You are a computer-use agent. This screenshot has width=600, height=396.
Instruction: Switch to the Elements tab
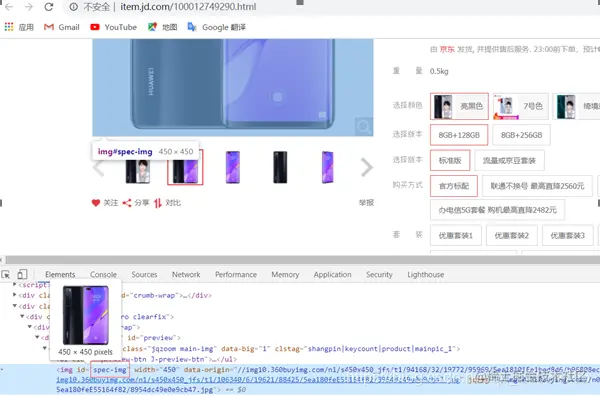pos(60,274)
